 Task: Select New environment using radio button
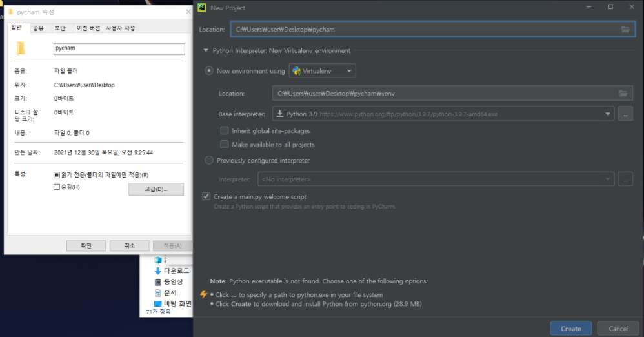[209, 70]
